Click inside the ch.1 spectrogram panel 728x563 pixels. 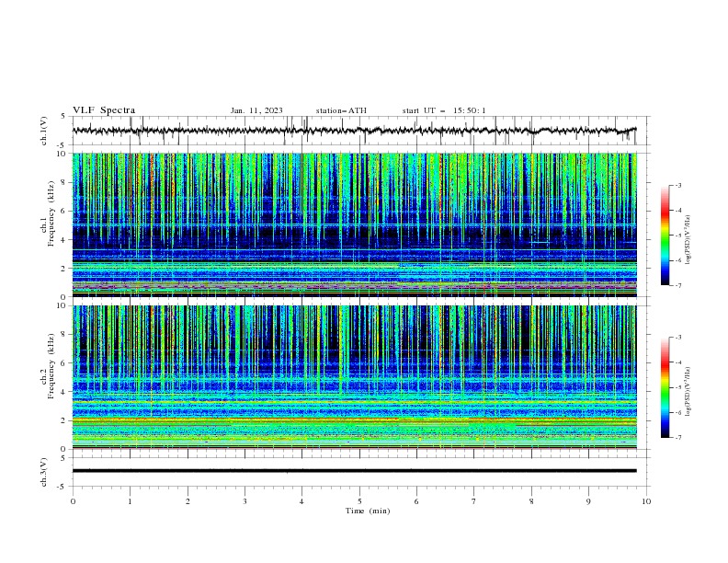355,224
